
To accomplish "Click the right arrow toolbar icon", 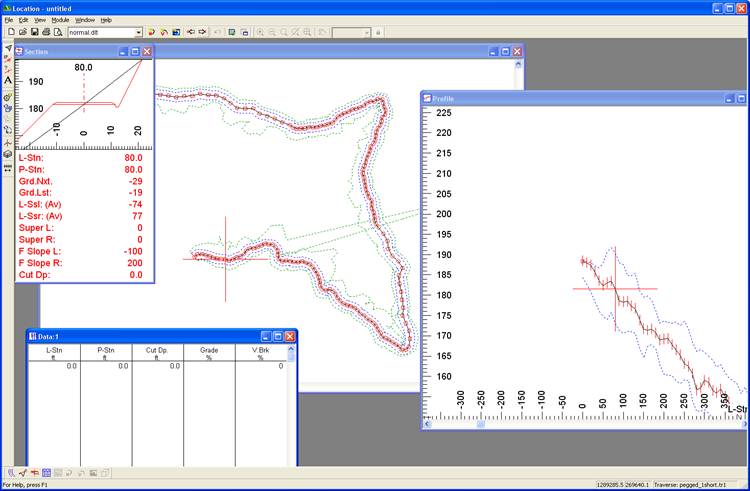I will (202, 32).
